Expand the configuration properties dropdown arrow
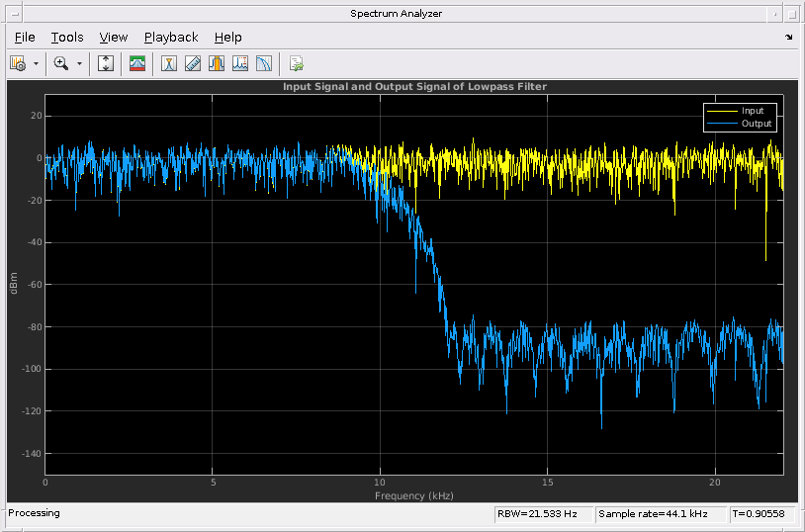 37,63
